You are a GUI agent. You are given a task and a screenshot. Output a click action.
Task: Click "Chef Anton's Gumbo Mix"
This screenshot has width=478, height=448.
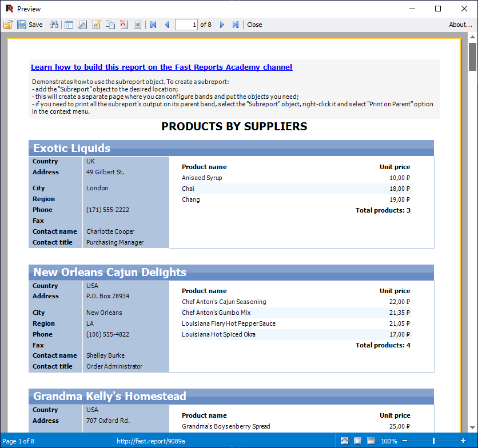tap(217, 313)
